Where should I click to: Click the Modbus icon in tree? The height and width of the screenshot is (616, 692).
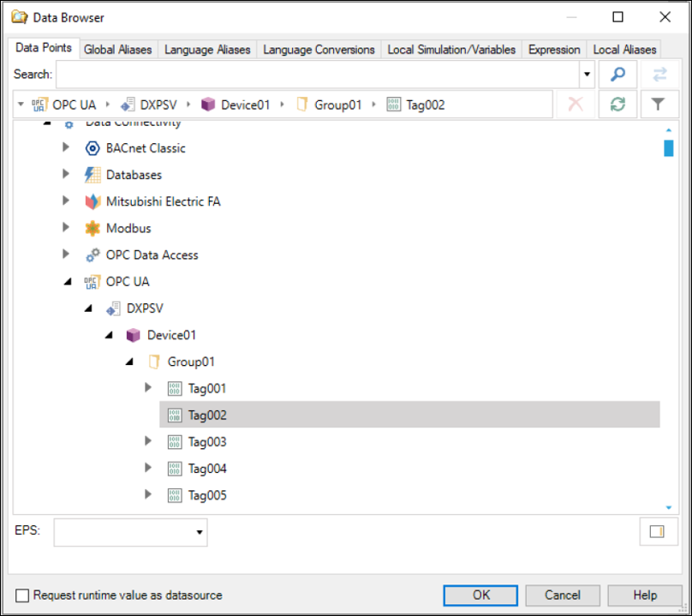click(x=92, y=229)
